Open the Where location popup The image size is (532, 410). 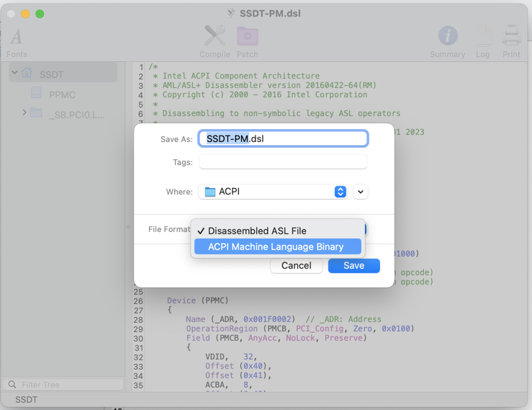coord(273,192)
